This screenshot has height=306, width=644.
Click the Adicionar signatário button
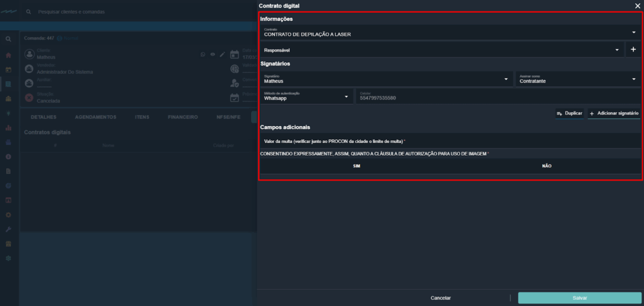coord(614,113)
